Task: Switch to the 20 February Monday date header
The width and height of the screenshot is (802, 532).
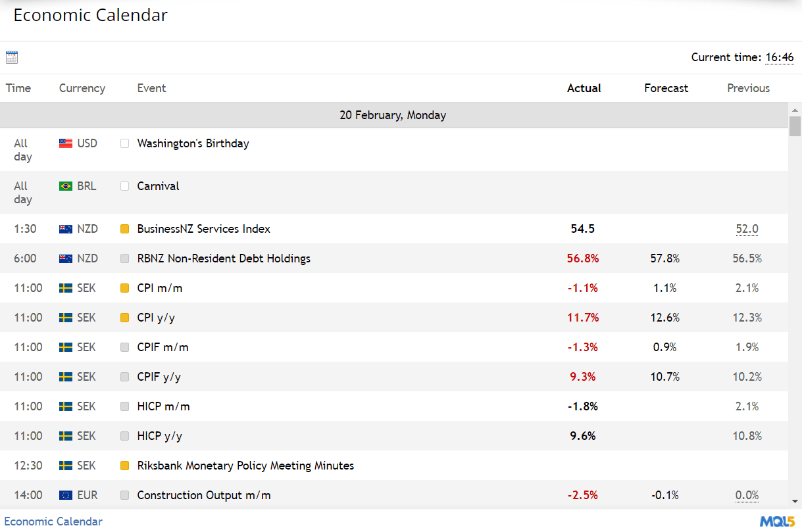Action: tap(393, 114)
